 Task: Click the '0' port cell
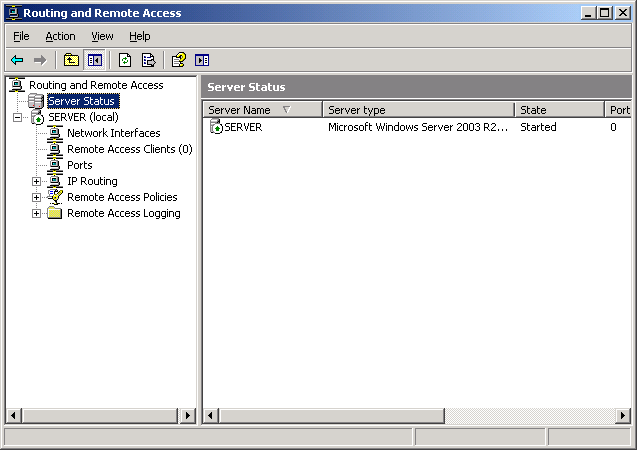coord(613,127)
